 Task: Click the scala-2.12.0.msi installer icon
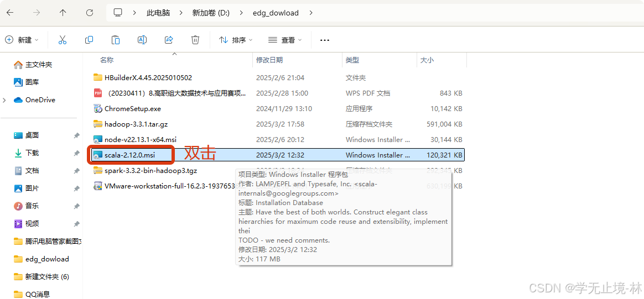[98, 155]
